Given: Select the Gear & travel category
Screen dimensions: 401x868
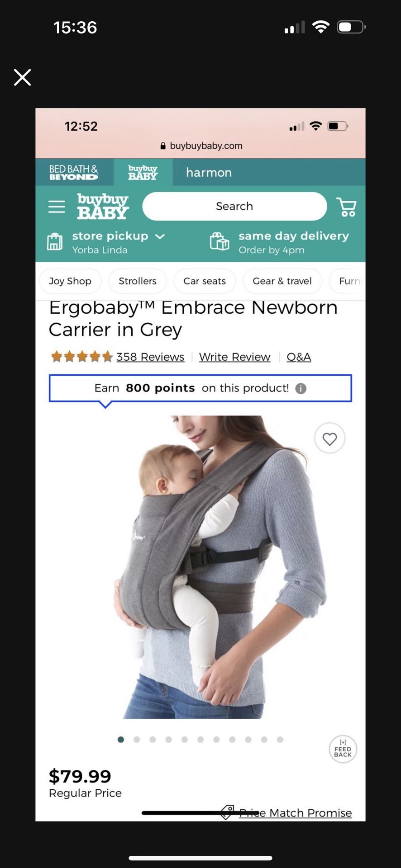Looking at the screenshot, I should tap(282, 281).
